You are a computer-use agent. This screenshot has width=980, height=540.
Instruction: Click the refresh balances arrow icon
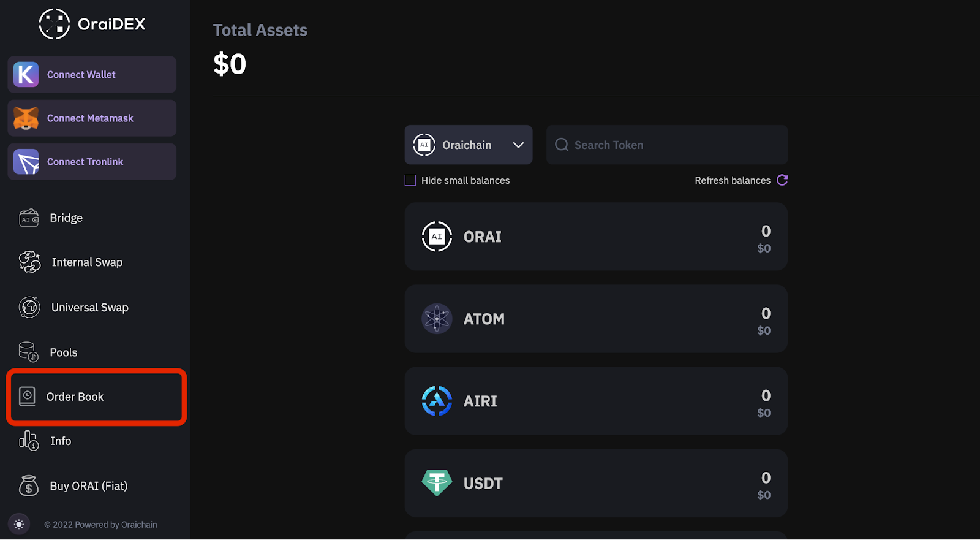coord(782,180)
